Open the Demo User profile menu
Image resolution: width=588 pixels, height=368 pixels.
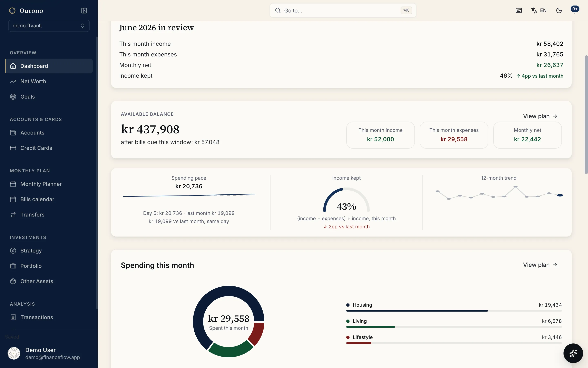tap(49, 353)
